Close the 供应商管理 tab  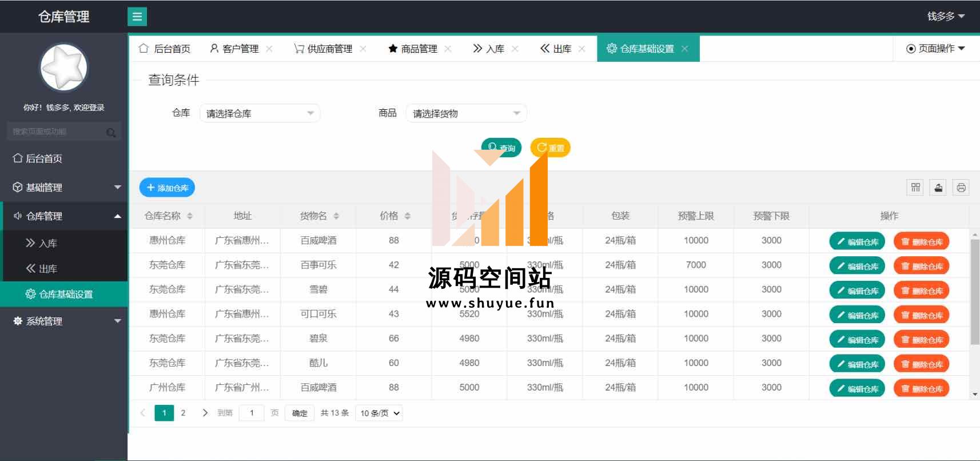(x=363, y=49)
